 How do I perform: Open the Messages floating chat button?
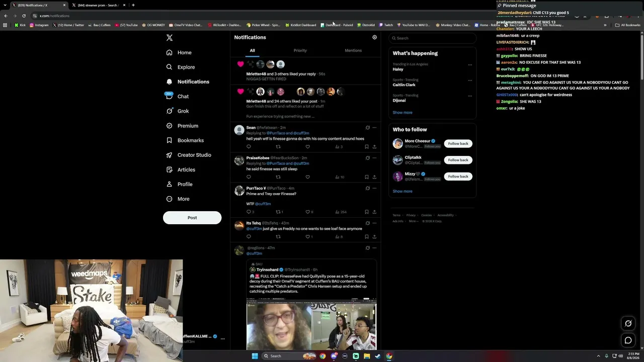[628, 340]
